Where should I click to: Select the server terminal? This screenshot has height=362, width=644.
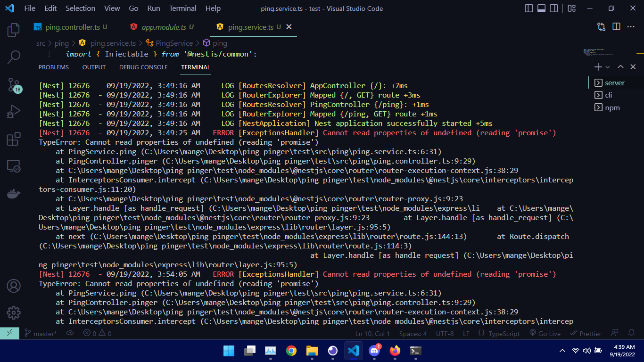click(615, 82)
